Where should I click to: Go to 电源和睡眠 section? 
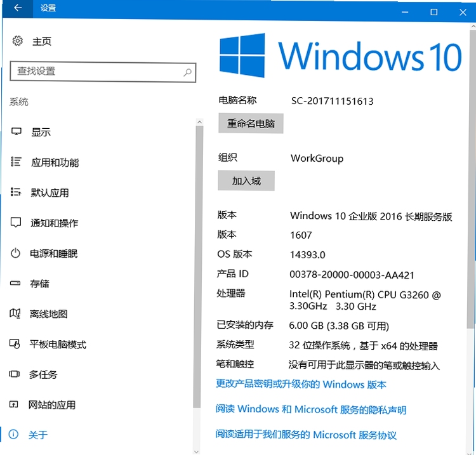coord(54,253)
